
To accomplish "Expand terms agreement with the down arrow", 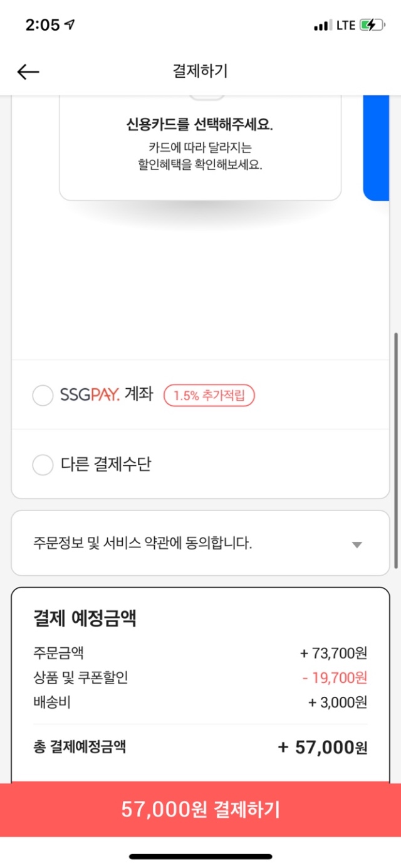I will point(357,544).
